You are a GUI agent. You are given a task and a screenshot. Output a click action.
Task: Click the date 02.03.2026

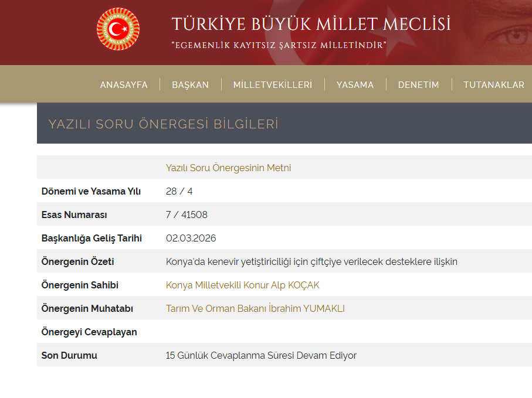[x=191, y=238]
